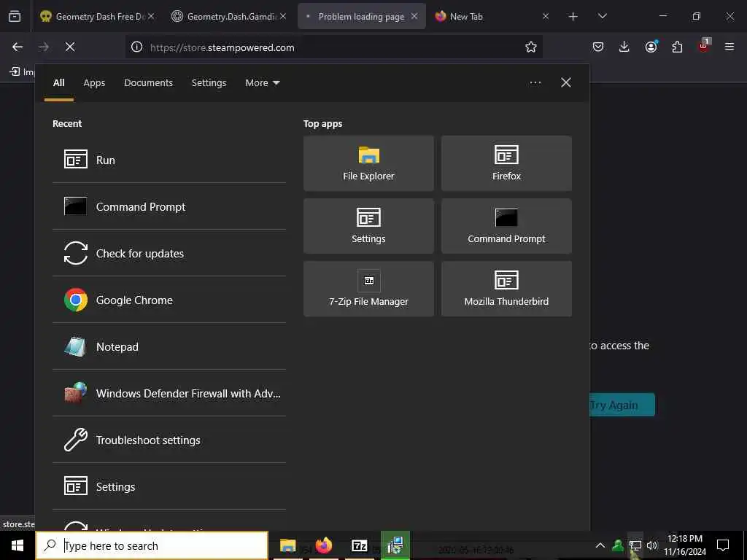Open Windows Defender Firewall with Advanced Security
Image resolution: width=747 pixels, height=560 pixels.
[169, 393]
